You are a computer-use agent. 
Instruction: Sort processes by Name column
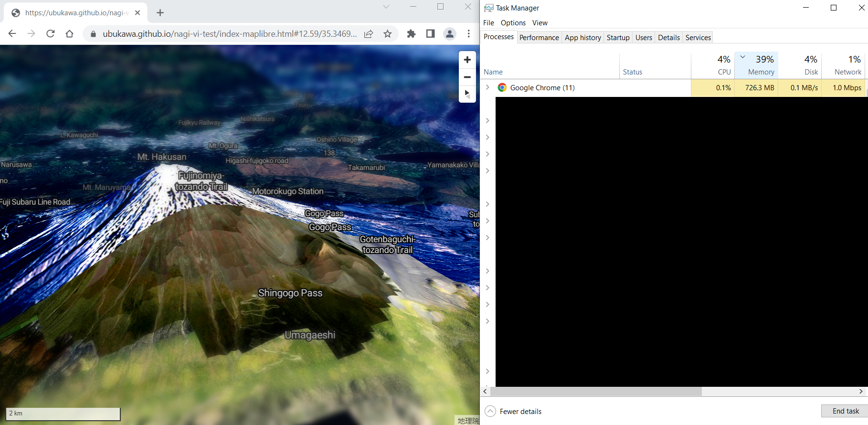pos(550,65)
